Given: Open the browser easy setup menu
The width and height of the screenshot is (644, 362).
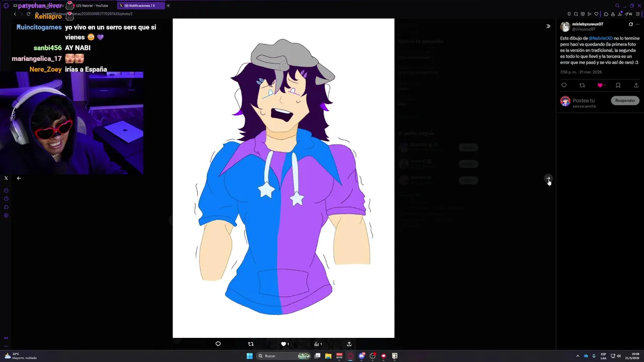Looking at the screenshot, I should click(638, 14).
